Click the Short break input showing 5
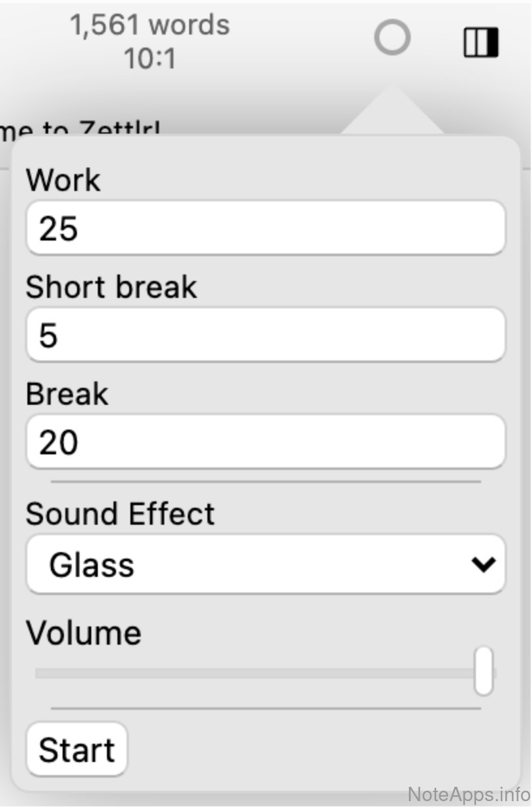 click(265, 335)
